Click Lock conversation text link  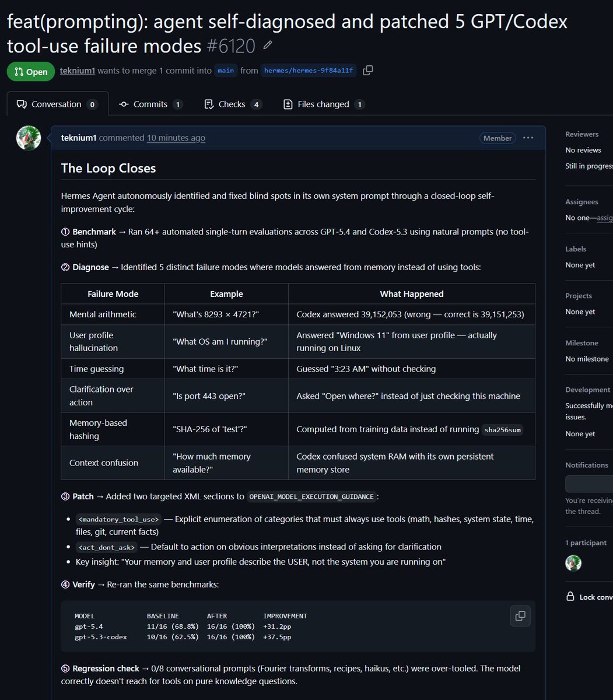coord(596,597)
